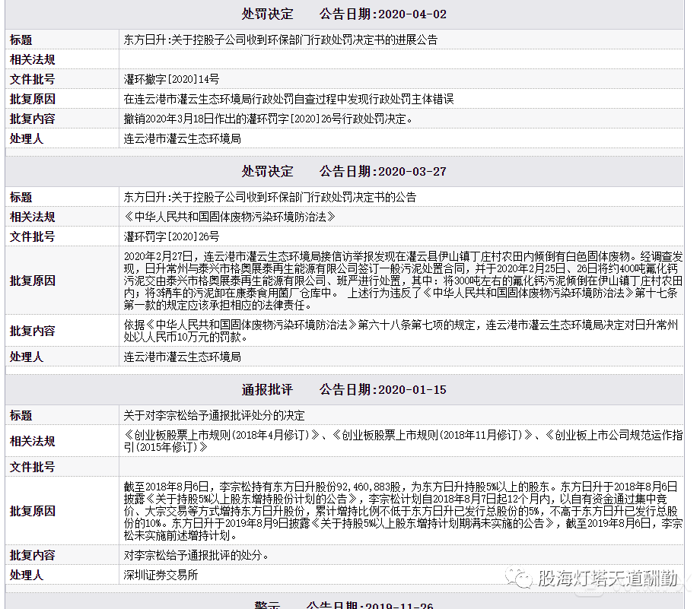Click the 创业板股票上市规则 regulations cell
This screenshot has width=700, height=609.
403,441
